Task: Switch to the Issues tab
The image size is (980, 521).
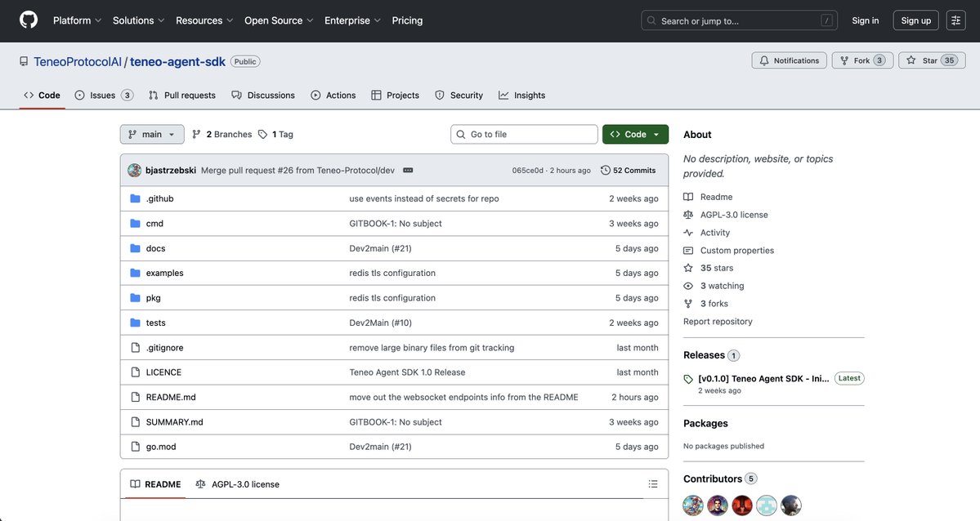Action: pos(104,95)
